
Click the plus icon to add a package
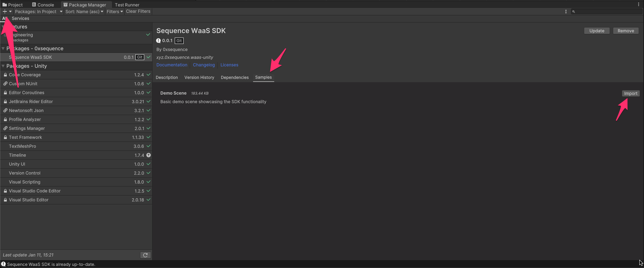pos(5,11)
